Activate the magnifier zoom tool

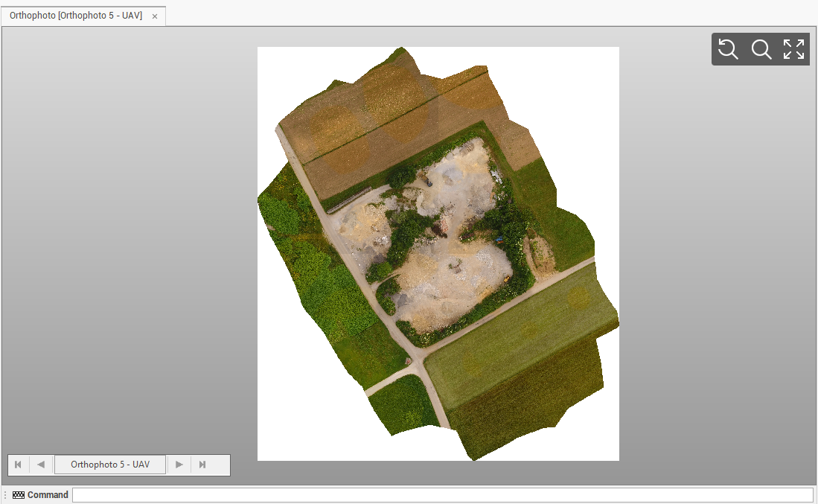point(761,49)
